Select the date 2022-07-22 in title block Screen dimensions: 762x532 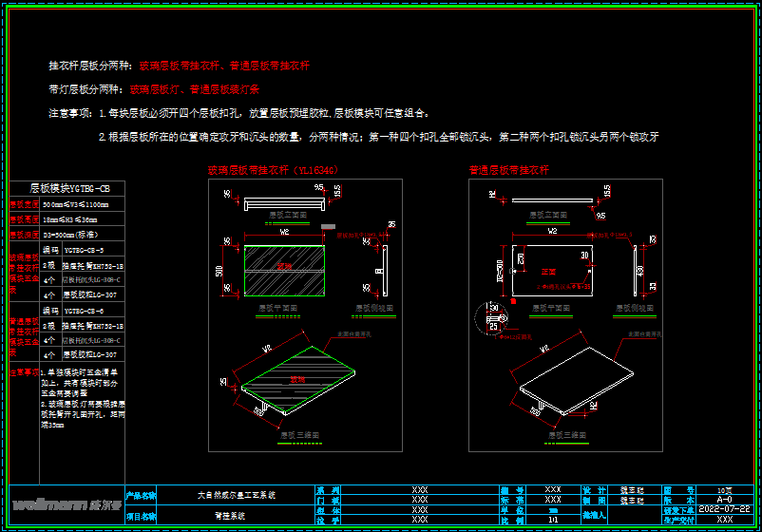click(725, 509)
